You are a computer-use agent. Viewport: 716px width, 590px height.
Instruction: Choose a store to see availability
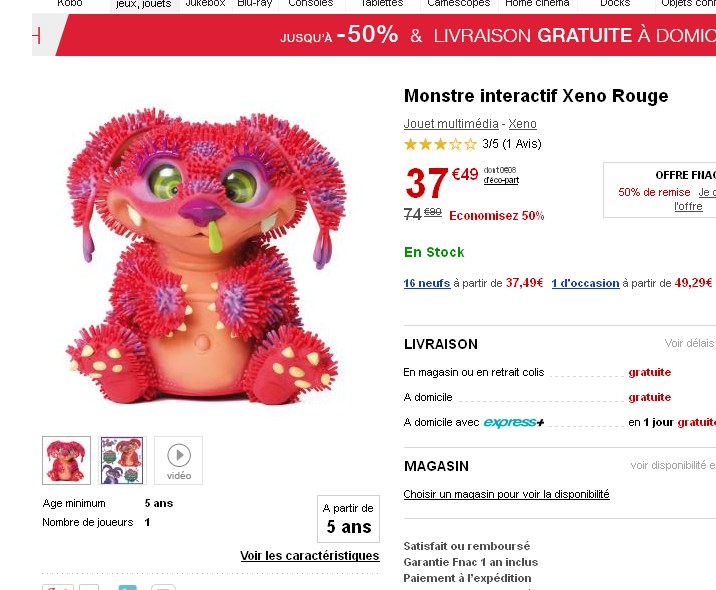(x=506, y=494)
